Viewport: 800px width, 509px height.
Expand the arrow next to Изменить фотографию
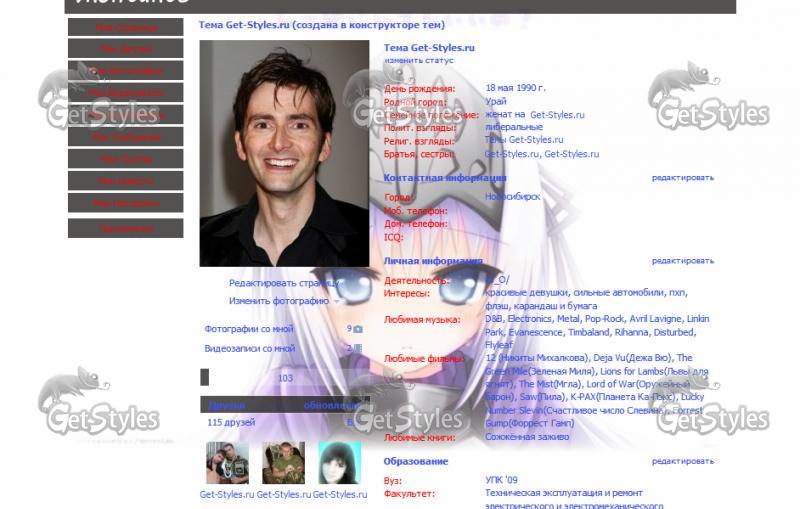click(x=337, y=301)
